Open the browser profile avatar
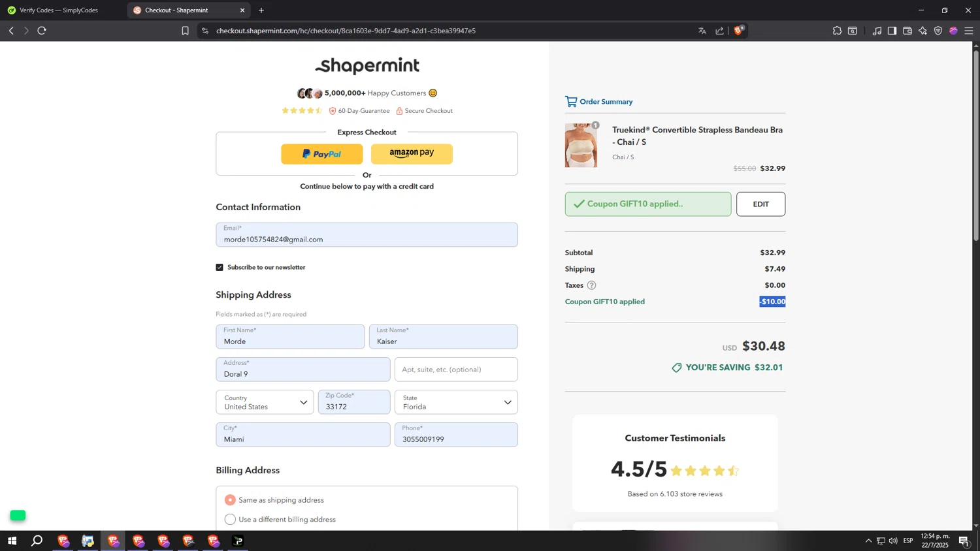Viewport: 980px width, 551px height. point(953,31)
